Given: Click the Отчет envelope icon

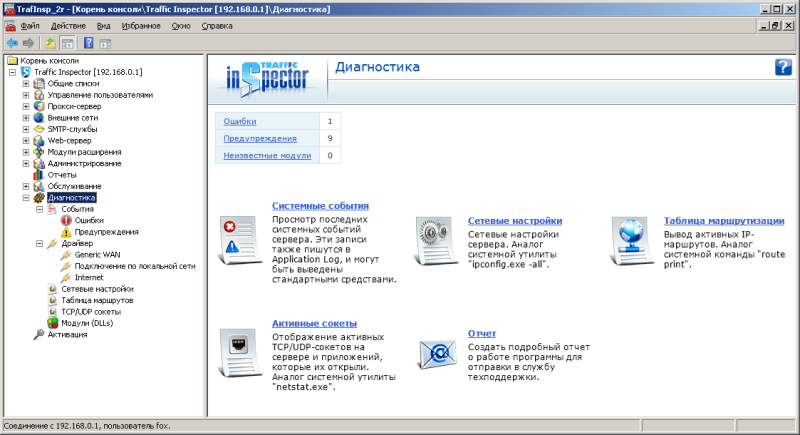Looking at the screenshot, I should pyautogui.click(x=437, y=354).
